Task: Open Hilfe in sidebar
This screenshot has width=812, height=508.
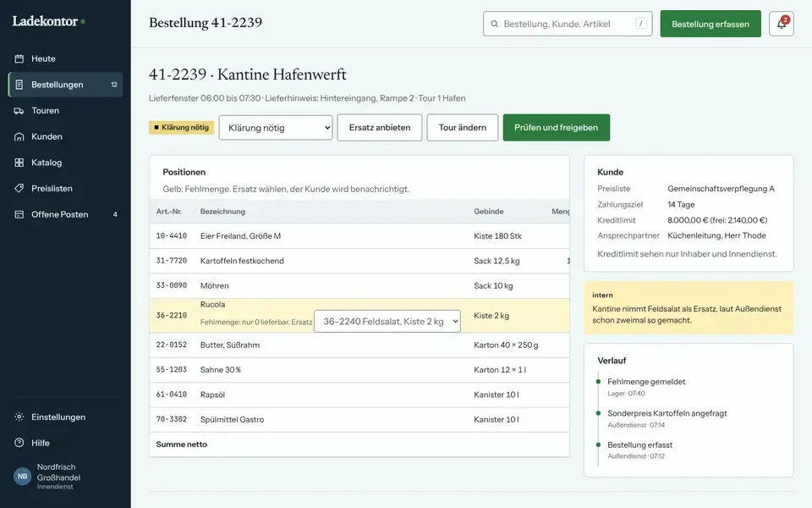Action: click(x=65, y=443)
